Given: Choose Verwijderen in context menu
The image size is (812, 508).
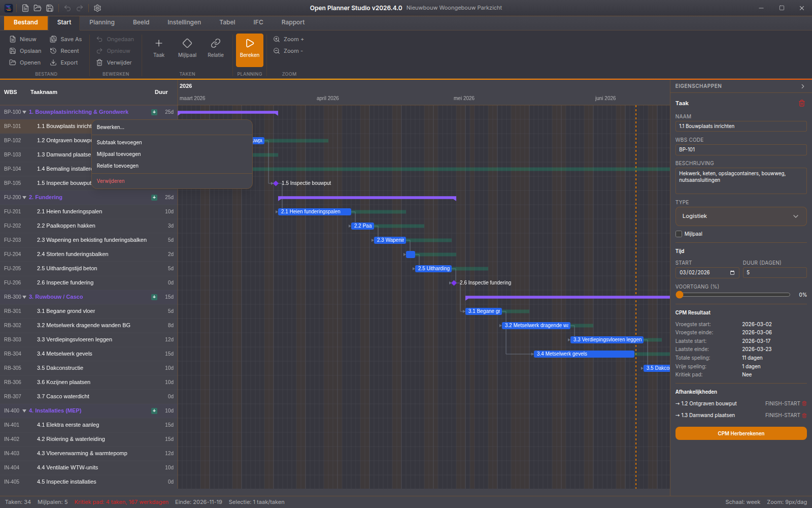Looking at the screenshot, I should (172, 181).
